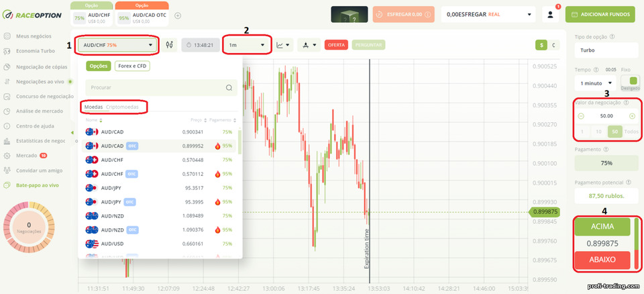Image resolution: width=644 pixels, height=294 pixels.
Task: Select AUD/USD 0.660161 row
Action: pos(158,244)
